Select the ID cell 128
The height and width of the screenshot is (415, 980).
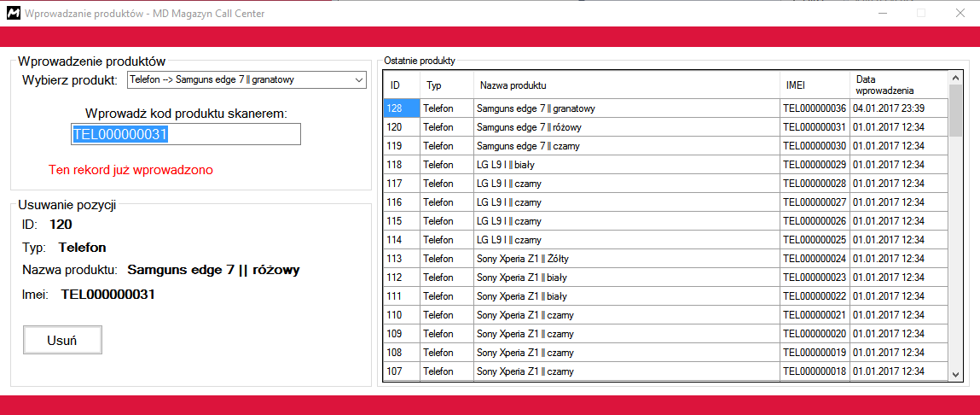[x=401, y=108]
